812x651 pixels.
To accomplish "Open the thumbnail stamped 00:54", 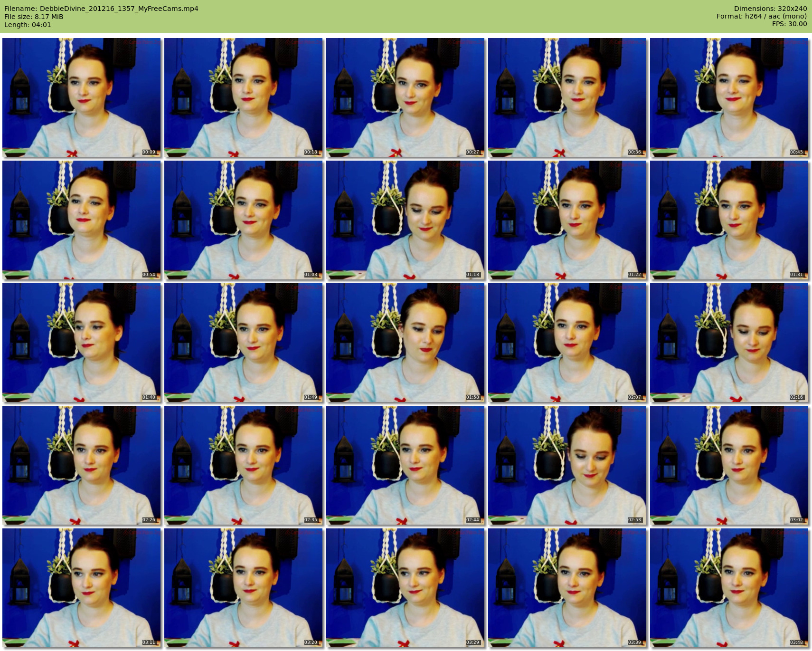I will click(82, 220).
